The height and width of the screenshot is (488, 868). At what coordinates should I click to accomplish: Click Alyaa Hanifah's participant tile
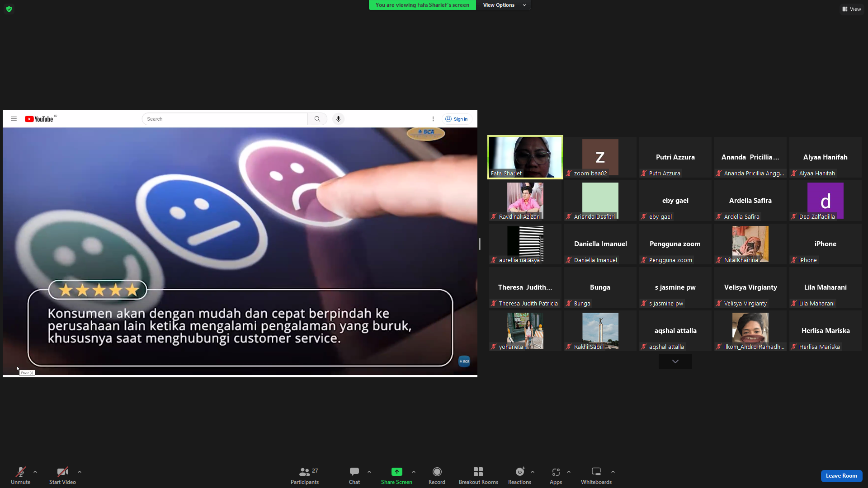[x=826, y=157]
